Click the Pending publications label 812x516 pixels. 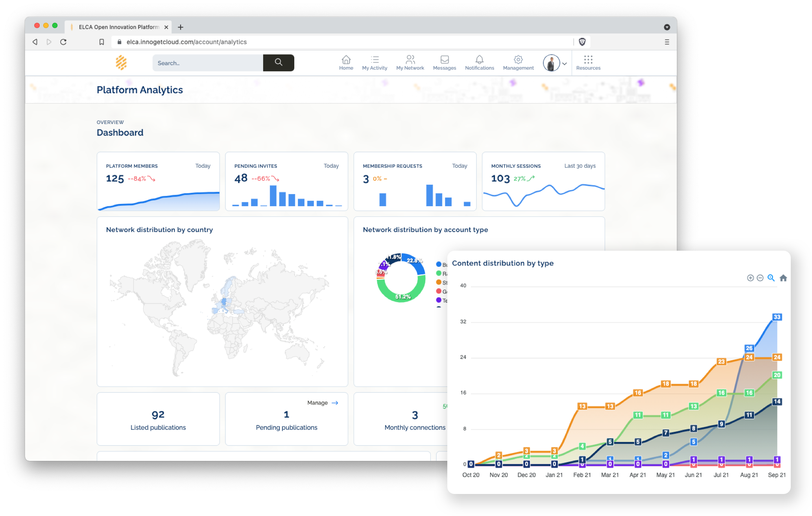pyautogui.click(x=286, y=427)
